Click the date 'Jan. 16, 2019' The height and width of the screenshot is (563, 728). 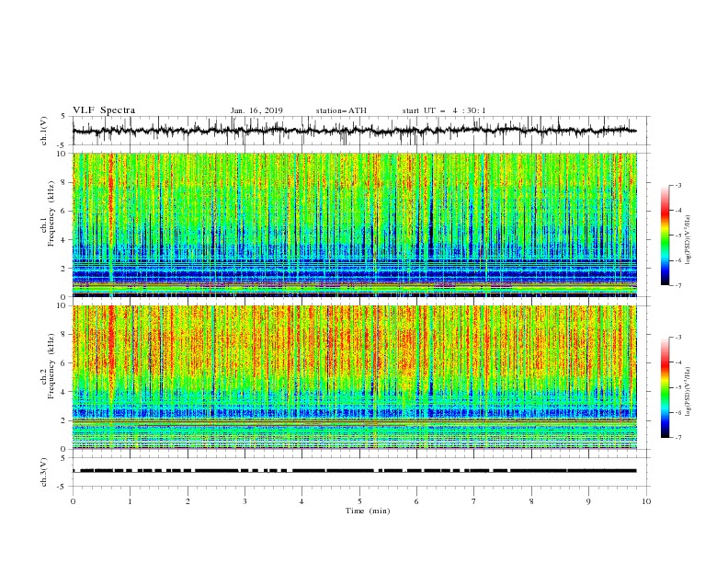(x=256, y=110)
